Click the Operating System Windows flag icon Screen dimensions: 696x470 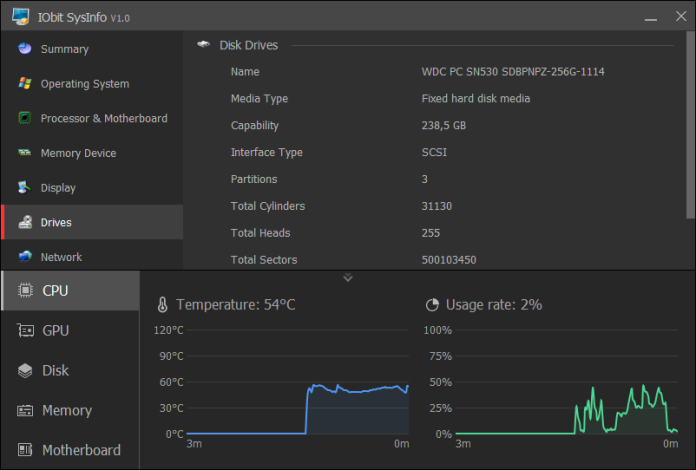tap(24, 84)
